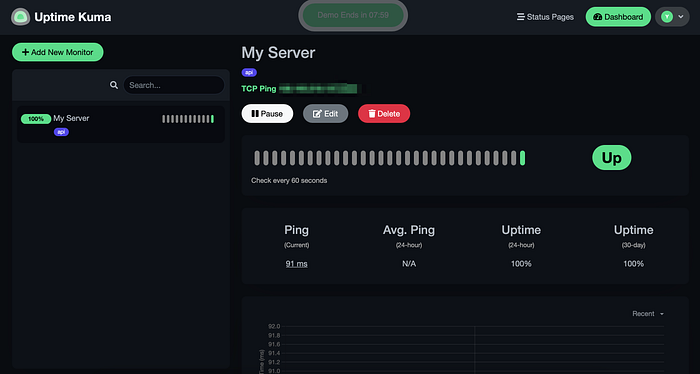Edit the My Server monitor
The width and height of the screenshot is (700, 374).
(x=325, y=113)
